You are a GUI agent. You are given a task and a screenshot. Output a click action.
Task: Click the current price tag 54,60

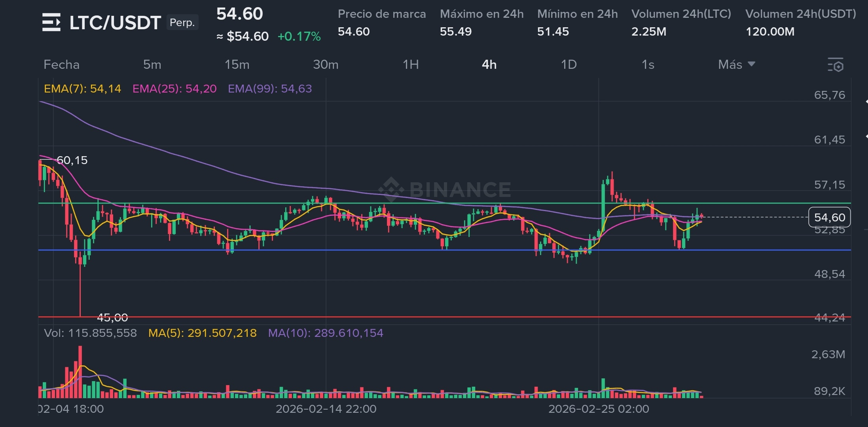click(x=829, y=217)
